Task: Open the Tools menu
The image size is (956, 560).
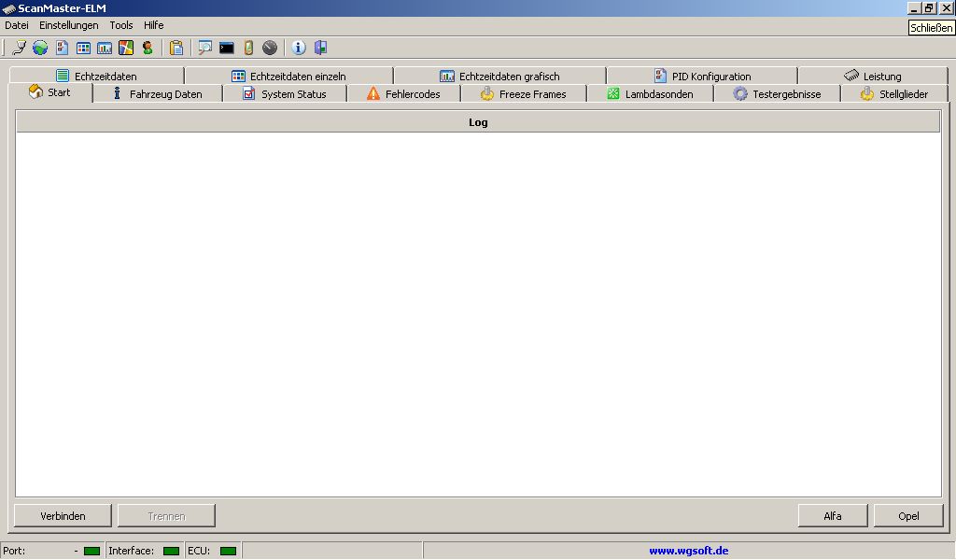Action: (121, 25)
